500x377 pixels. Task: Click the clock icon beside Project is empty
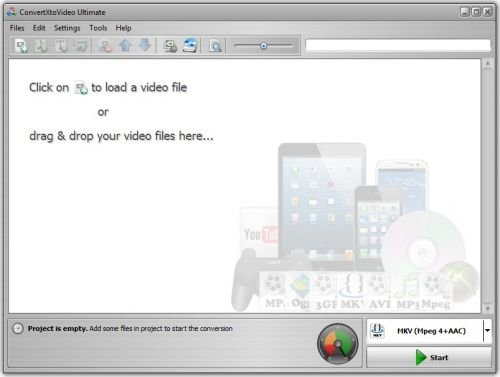18,329
